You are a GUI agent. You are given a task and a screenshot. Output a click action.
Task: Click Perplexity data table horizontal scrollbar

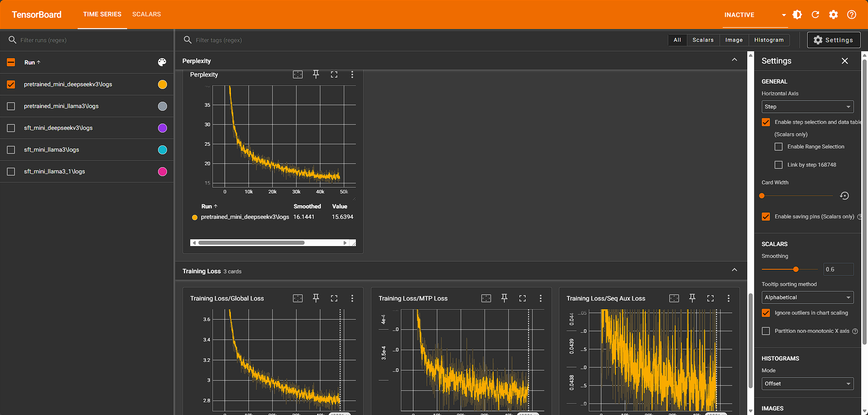pos(252,243)
